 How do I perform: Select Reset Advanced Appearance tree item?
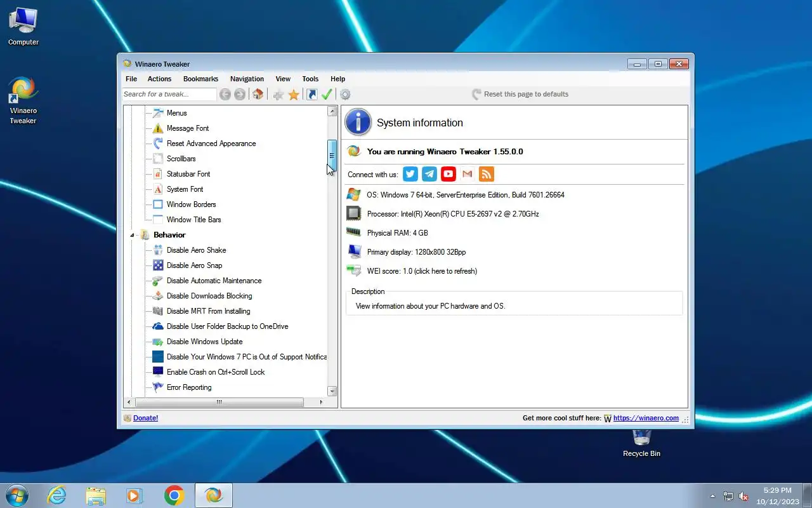pos(211,144)
